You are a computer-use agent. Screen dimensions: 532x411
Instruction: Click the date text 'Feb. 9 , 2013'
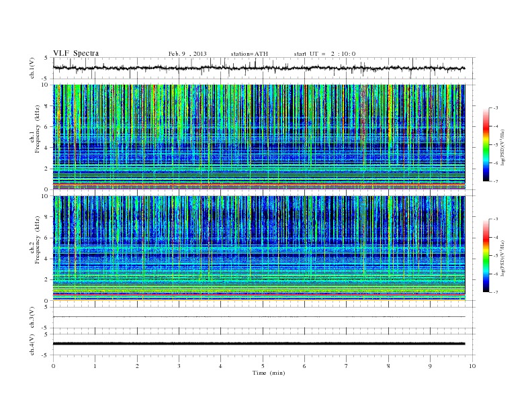click(x=187, y=54)
